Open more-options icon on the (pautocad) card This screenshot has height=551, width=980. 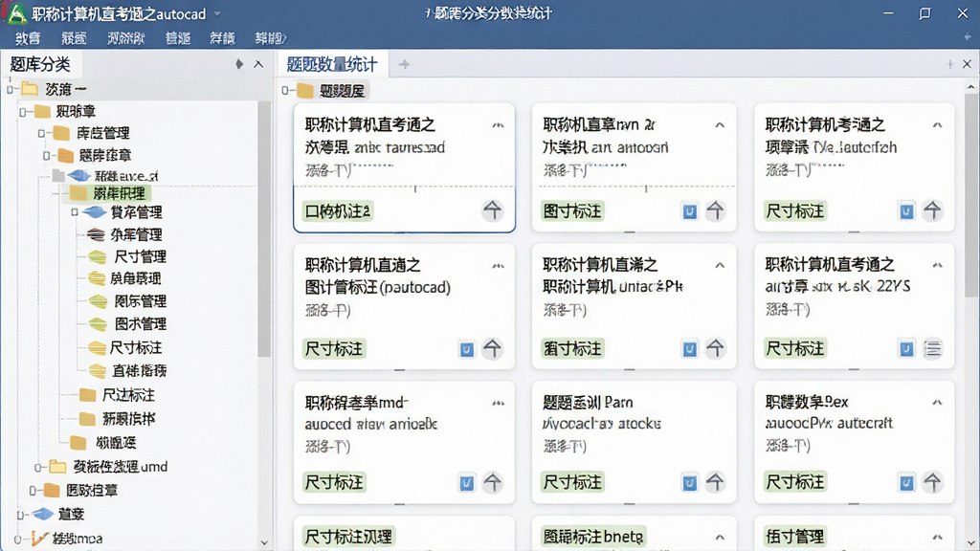(x=498, y=266)
